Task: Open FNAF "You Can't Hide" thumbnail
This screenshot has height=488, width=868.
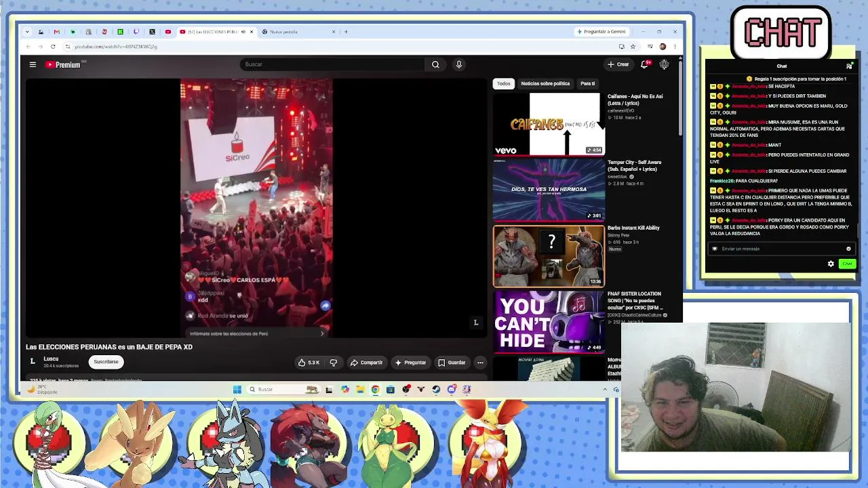Action: coord(549,322)
